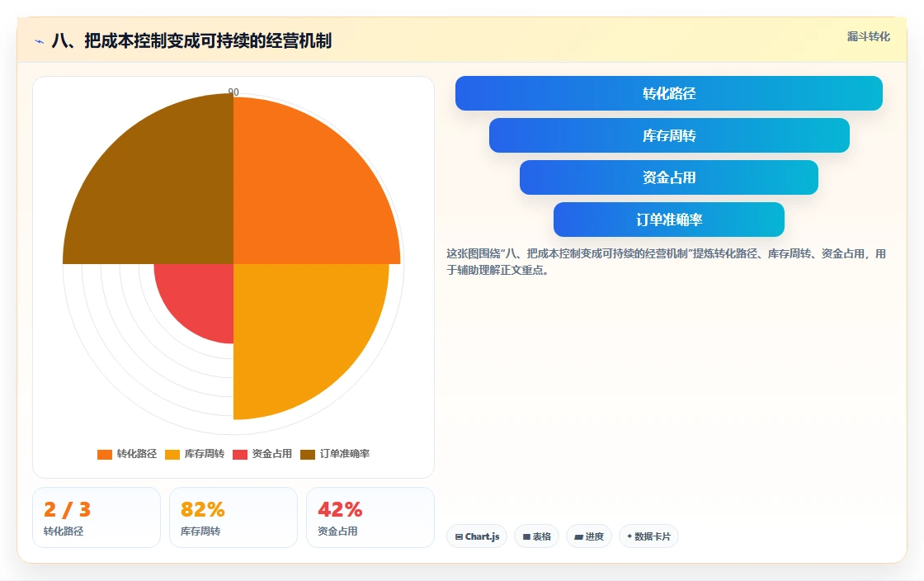This screenshot has height=581, width=924.
Task: Select the Chart.js tag chip
Action: 477,536
